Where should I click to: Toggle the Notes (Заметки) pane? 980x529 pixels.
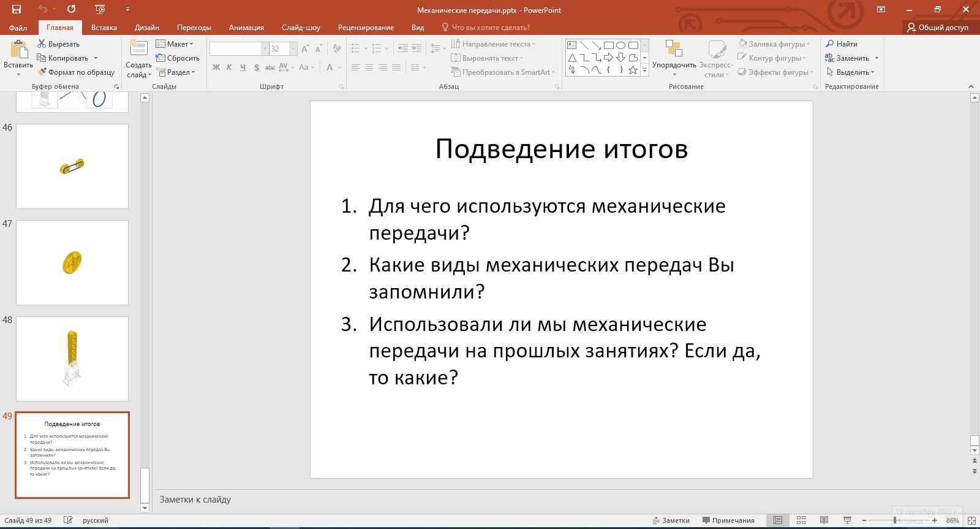[671, 520]
